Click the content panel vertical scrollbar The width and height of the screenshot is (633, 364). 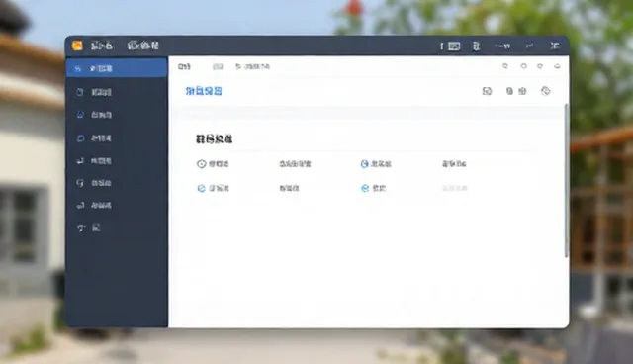566,180
